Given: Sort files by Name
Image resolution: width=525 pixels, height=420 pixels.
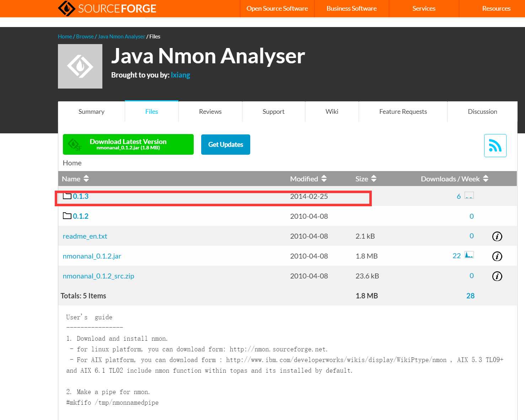Looking at the screenshot, I should (75, 179).
